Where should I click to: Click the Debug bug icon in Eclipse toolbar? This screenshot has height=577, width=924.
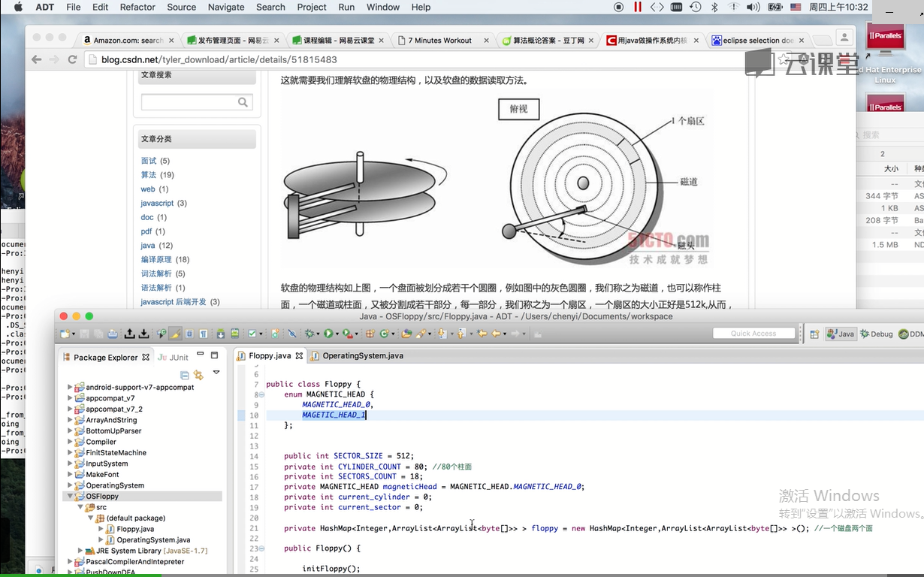tap(309, 334)
